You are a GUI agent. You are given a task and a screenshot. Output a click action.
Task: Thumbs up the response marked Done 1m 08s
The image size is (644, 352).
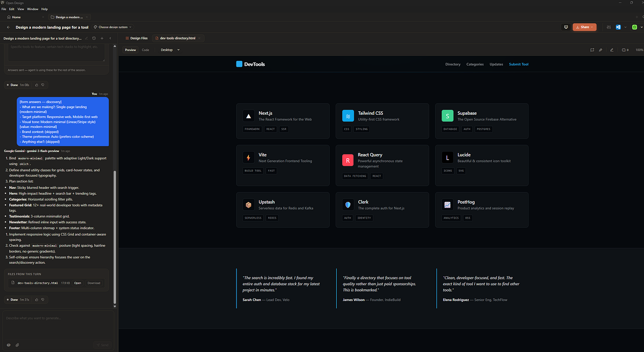(37, 85)
